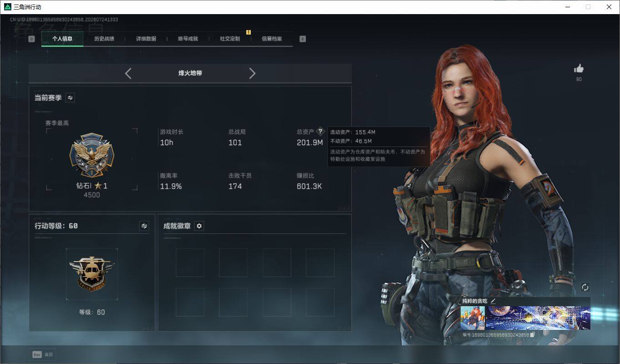620x364 pixels.
Task: Click the right arrow beside 烽火地带
Action: point(252,73)
